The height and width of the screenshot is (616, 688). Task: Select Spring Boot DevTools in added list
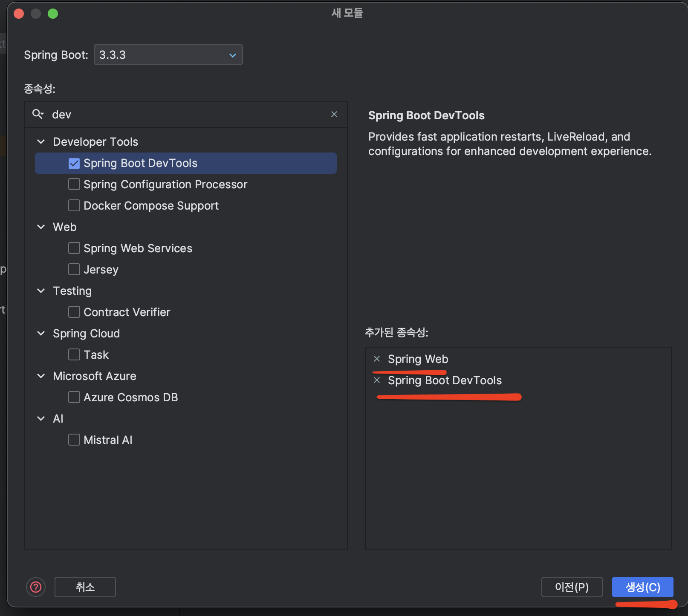pos(445,380)
